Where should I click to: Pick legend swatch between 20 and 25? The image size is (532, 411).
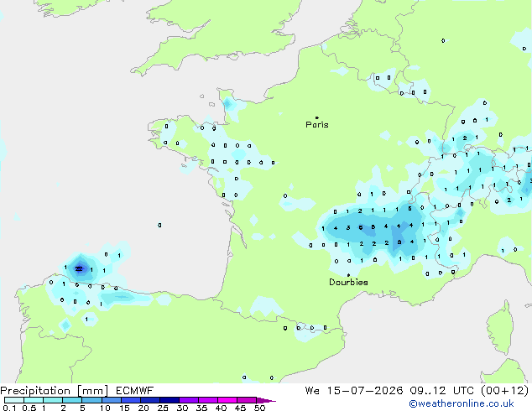150,400
